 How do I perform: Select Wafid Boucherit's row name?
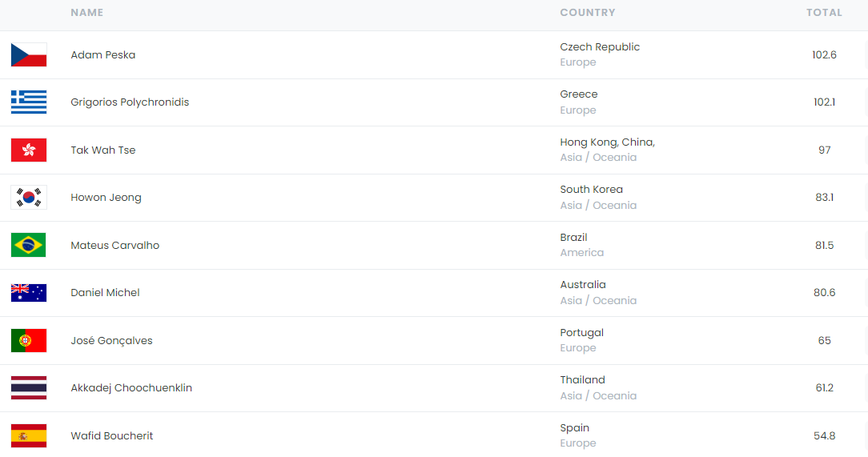point(112,436)
